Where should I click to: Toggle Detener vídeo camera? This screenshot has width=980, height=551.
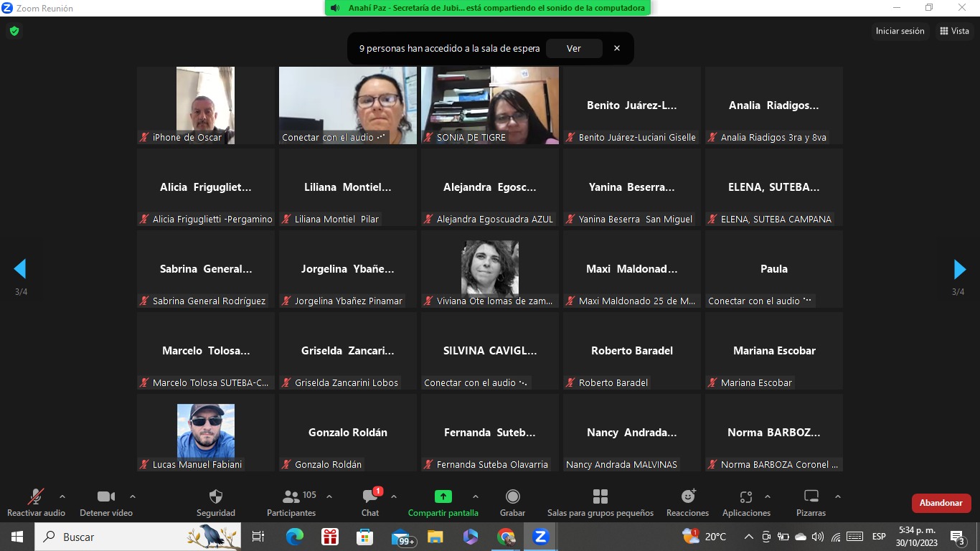click(x=105, y=497)
